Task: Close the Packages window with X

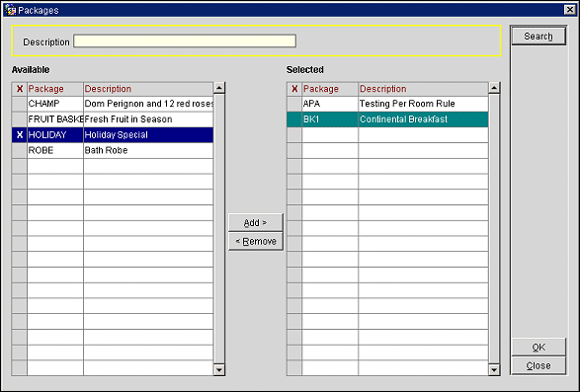Action: (x=570, y=10)
